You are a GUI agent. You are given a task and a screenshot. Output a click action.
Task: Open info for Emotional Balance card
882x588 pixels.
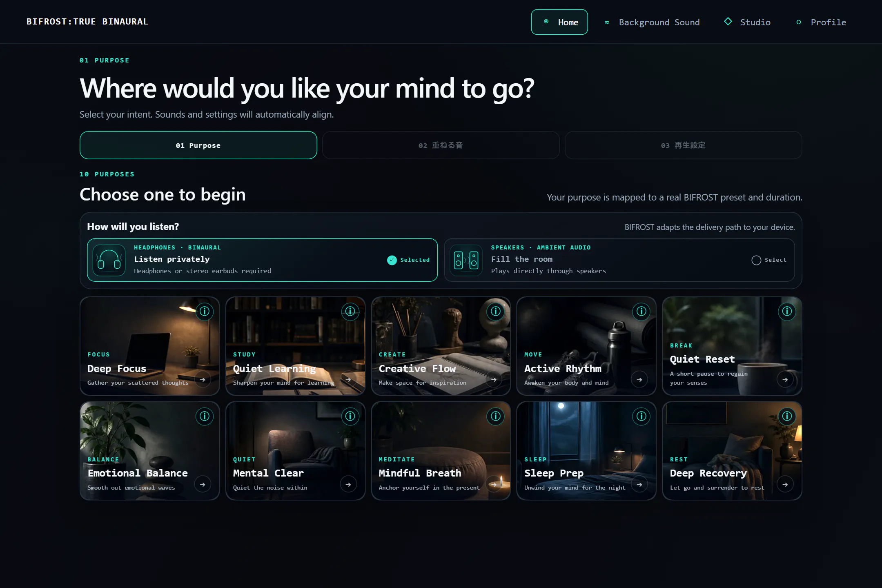click(x=205, y=416)
